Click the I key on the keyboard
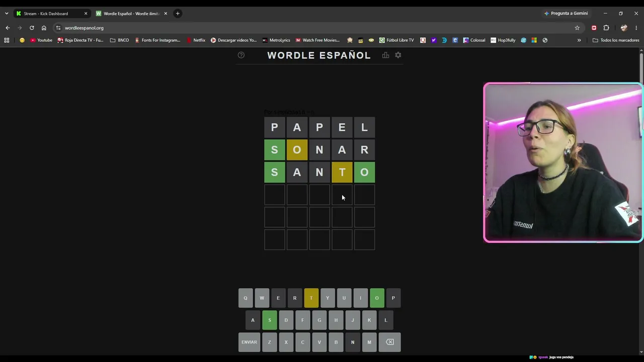The image size is (644, 362). pyautogui.click(x=360, y=298)
